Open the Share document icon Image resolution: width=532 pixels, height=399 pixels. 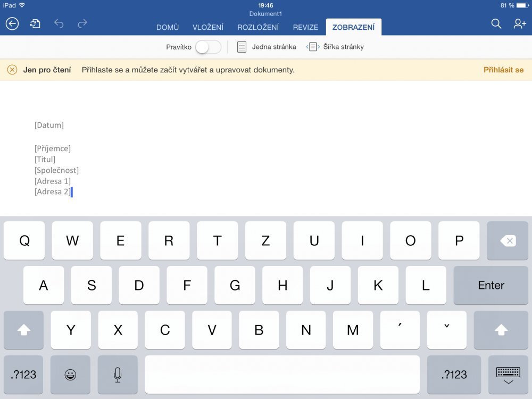click(x=35, y=24)
